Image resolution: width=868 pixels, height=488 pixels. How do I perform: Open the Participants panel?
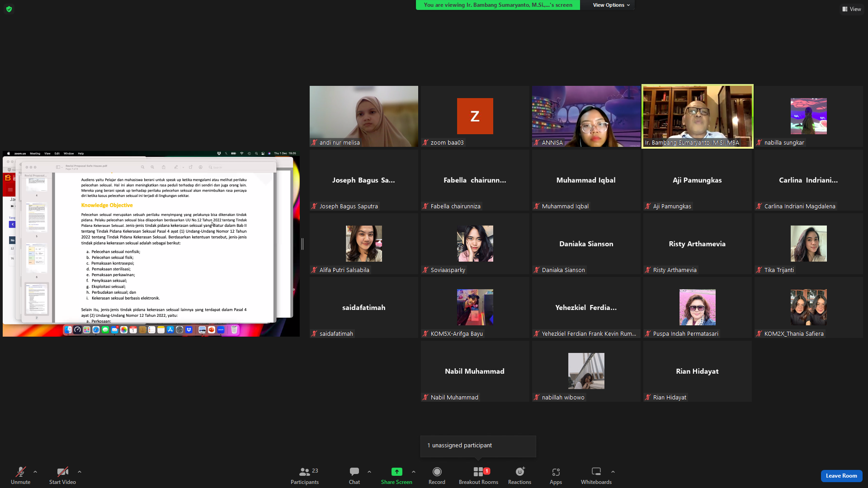tap(305, 475)
